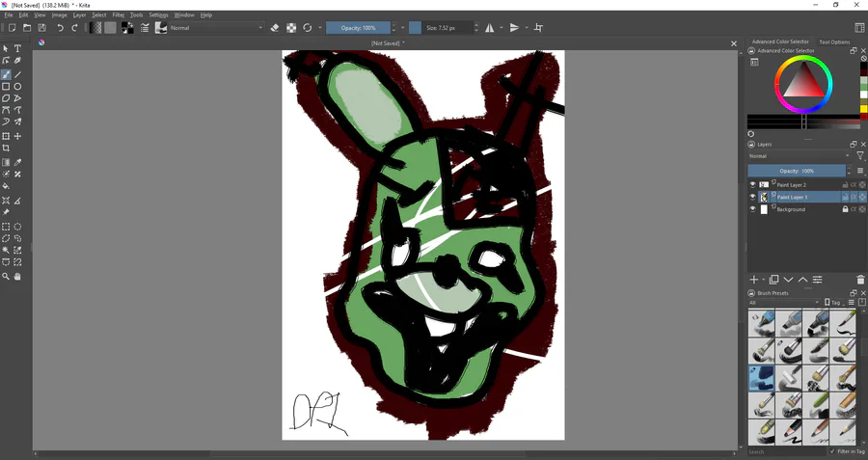This screenshot has width=868, height=460.
Task: Hide Paint Layer 2
Action: [x=752, y=185]
